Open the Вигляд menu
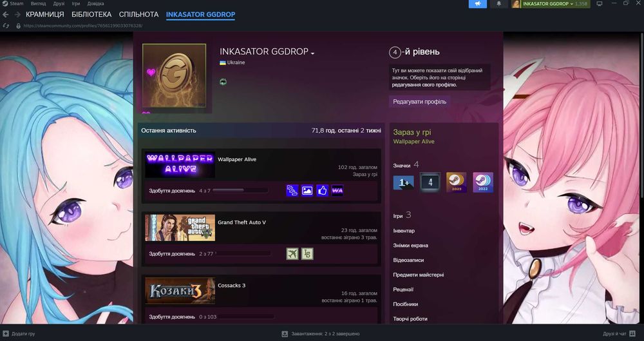The width and height of the screenshot is (644, 341). 38,3
